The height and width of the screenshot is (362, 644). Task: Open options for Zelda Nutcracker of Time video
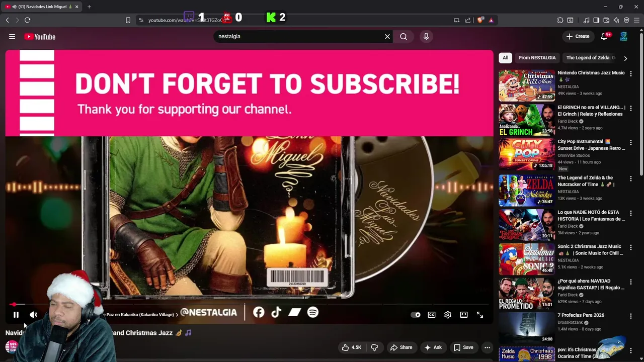tap(630, 178)
